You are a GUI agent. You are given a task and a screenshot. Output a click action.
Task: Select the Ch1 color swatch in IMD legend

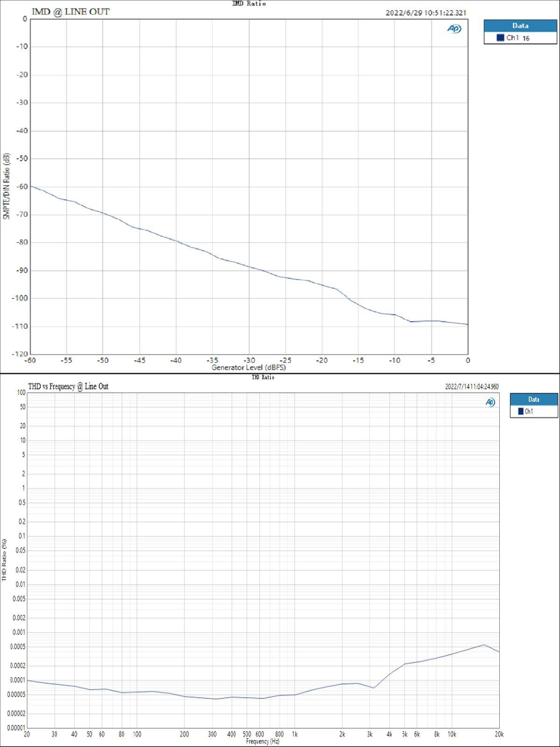click(x=500, y=38)
